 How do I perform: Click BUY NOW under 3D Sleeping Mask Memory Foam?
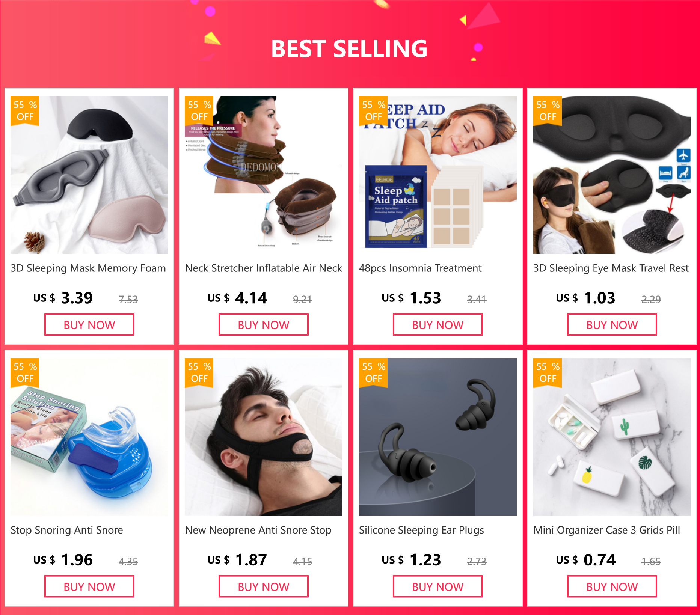89,325
